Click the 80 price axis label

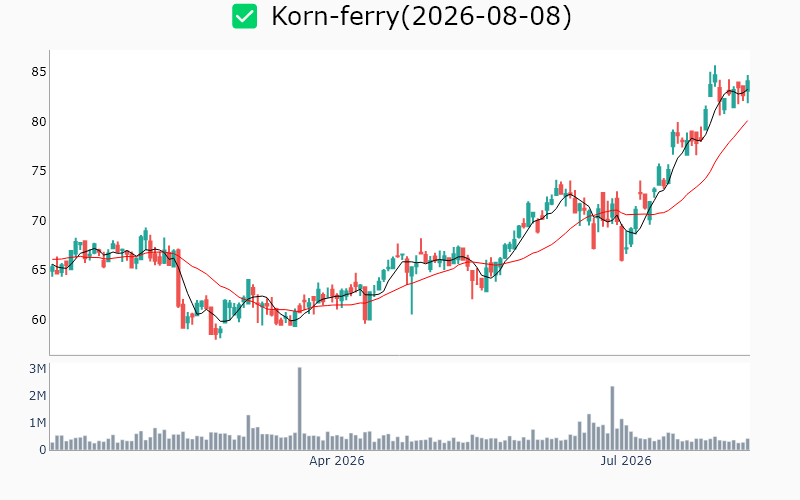39,121
